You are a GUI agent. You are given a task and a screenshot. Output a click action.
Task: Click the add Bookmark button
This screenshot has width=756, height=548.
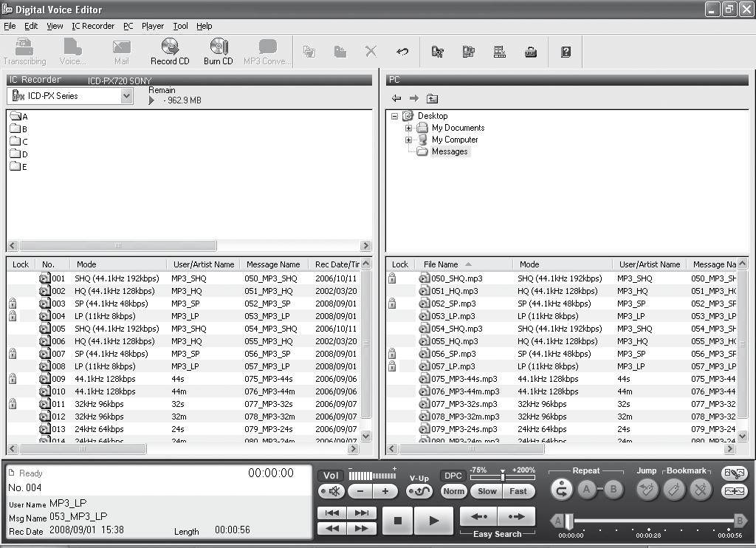click(x=674, y=490)
